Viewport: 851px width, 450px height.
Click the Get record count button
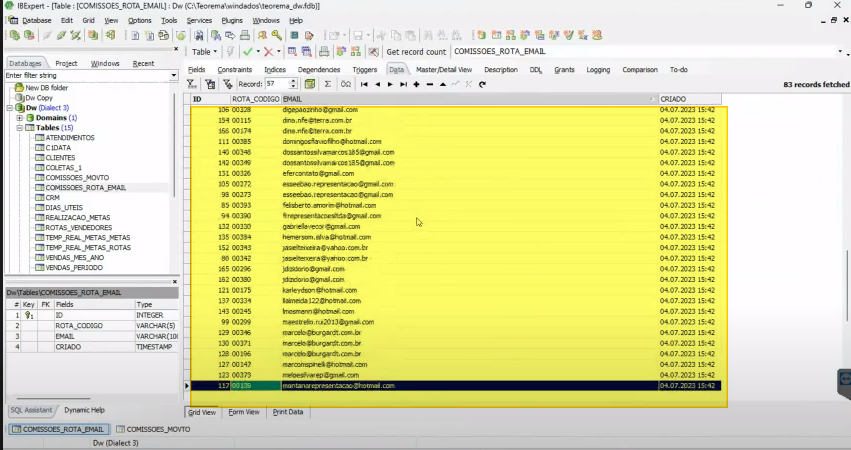(416, 52)
